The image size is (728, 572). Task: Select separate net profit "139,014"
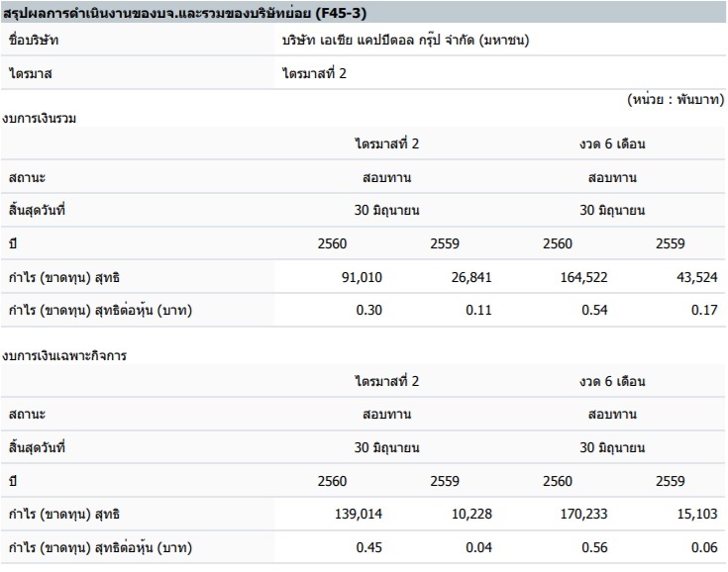[x=359, y=514]
